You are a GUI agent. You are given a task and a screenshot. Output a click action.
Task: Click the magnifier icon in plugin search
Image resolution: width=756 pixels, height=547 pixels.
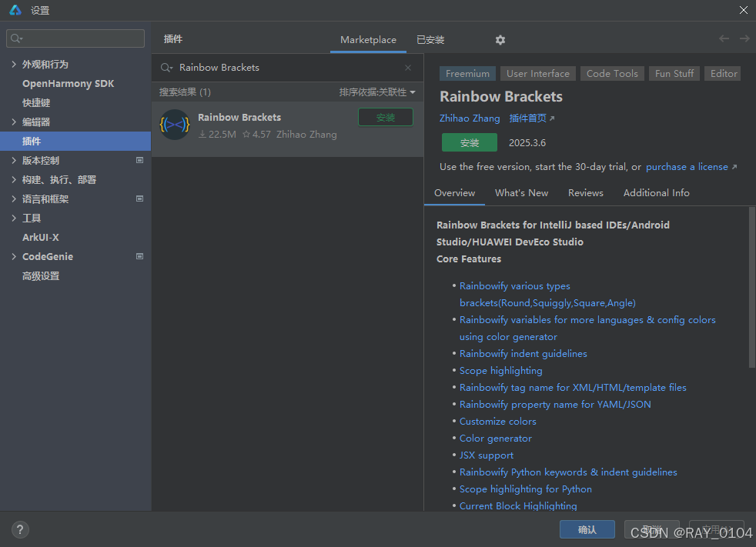166,68
